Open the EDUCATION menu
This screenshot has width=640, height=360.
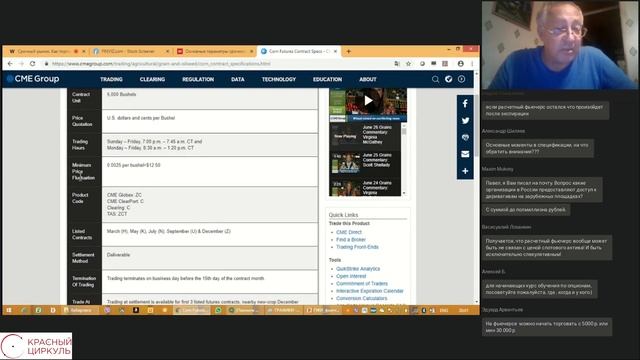coord(327,80)
